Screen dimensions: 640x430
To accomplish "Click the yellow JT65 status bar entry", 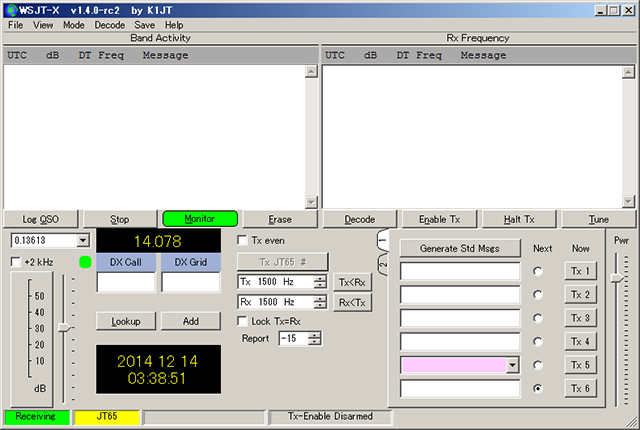I will 107,417.
